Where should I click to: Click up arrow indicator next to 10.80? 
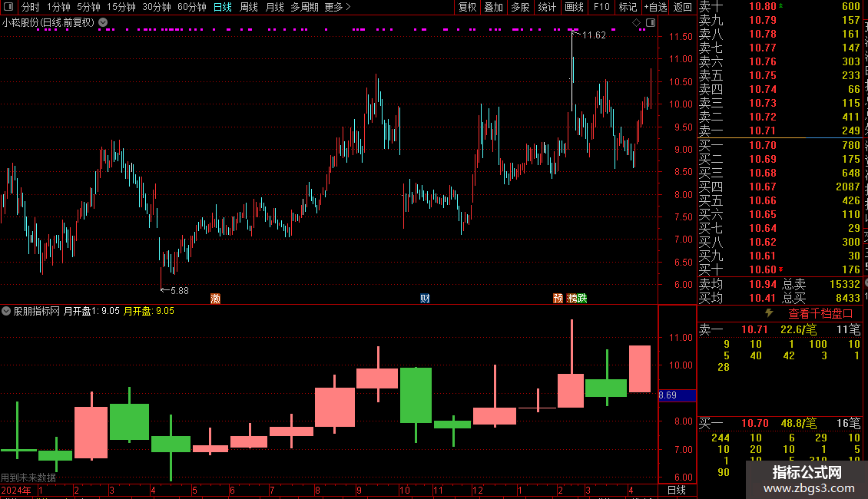(x=780, y=5)
